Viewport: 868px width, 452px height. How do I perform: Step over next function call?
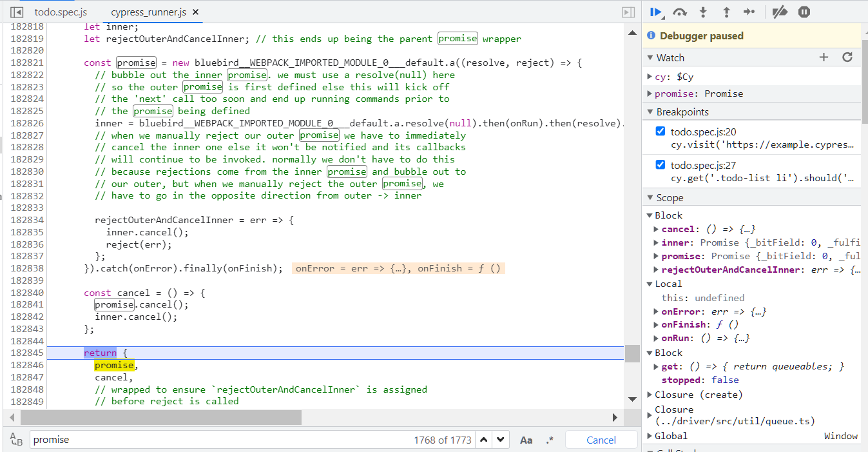pos(680,12)
